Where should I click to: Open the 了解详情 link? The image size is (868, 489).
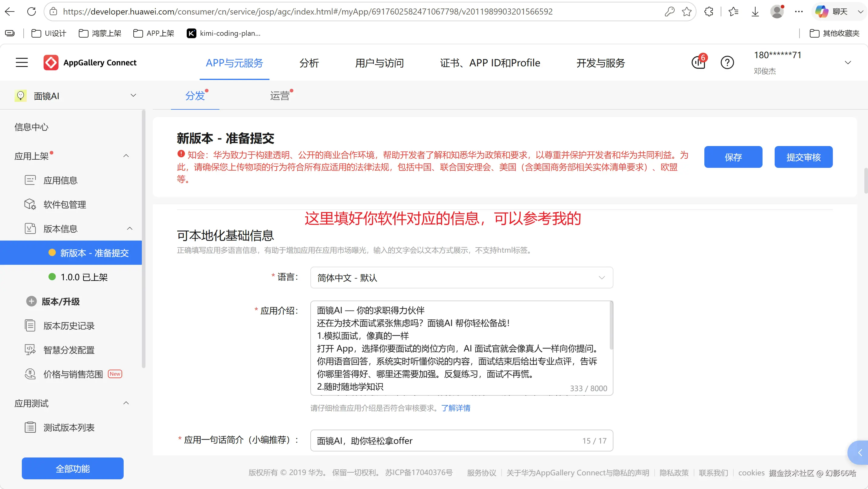pyautogui.click(x=456, y=408)
